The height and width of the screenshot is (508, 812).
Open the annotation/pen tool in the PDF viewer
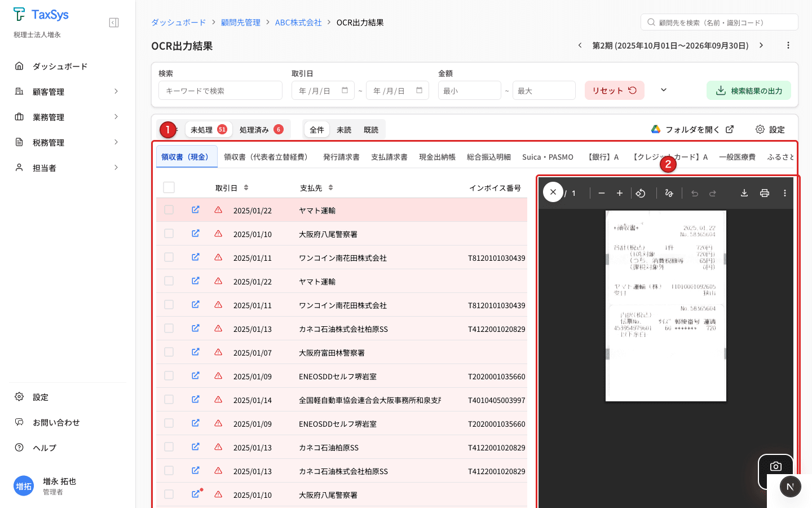pyautogui.click(x=669, y=192)
